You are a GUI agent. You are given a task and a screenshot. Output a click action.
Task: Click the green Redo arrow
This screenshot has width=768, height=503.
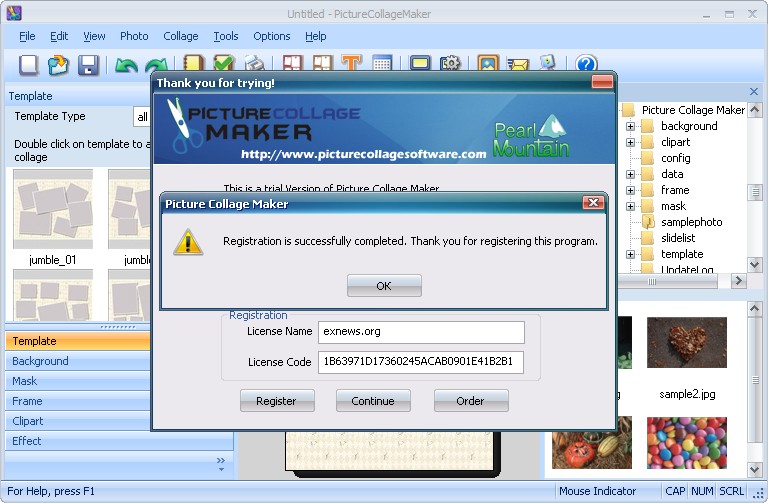click(157, 66)
